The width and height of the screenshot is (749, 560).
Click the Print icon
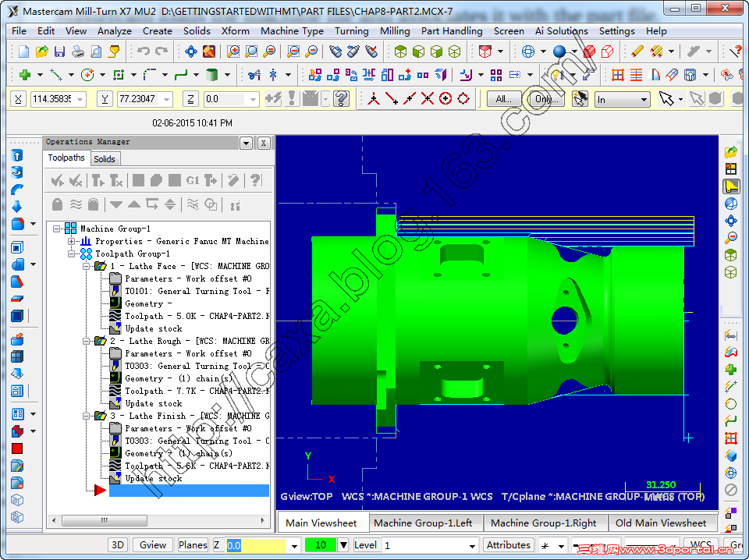pyautogui.click(x=78, y=51)
